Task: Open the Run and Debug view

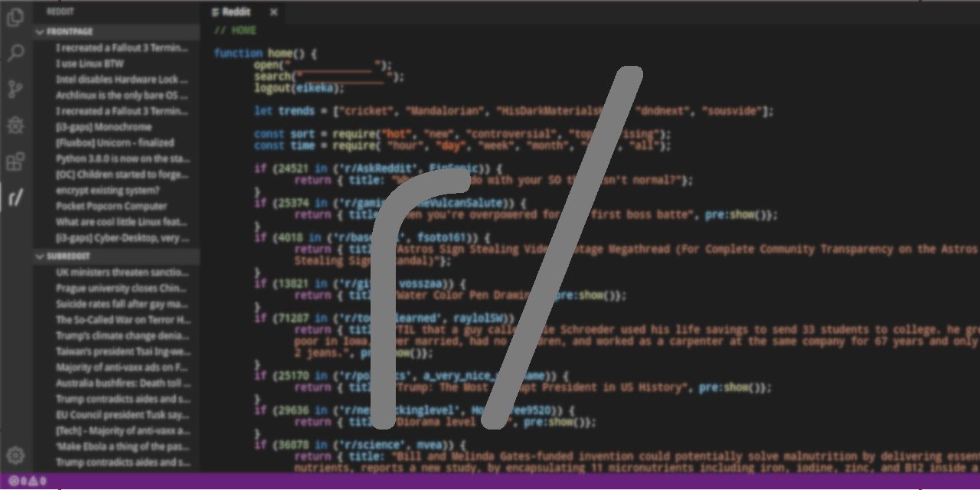Action: click(15, 125)
